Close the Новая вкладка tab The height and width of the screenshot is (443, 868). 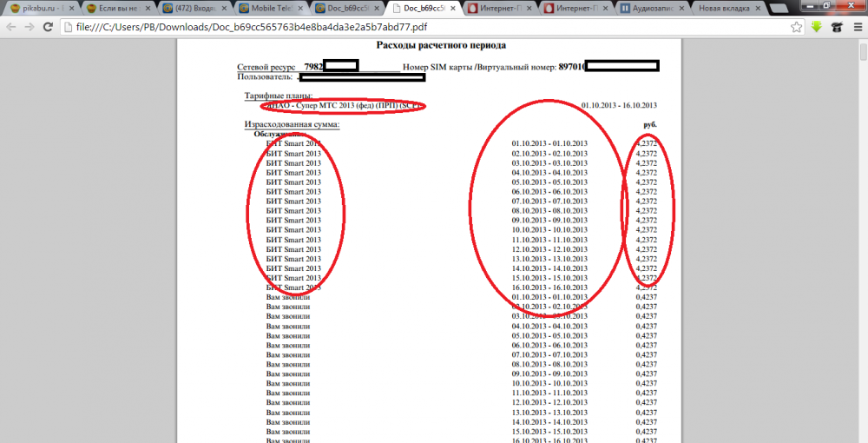tap(757, 9)
